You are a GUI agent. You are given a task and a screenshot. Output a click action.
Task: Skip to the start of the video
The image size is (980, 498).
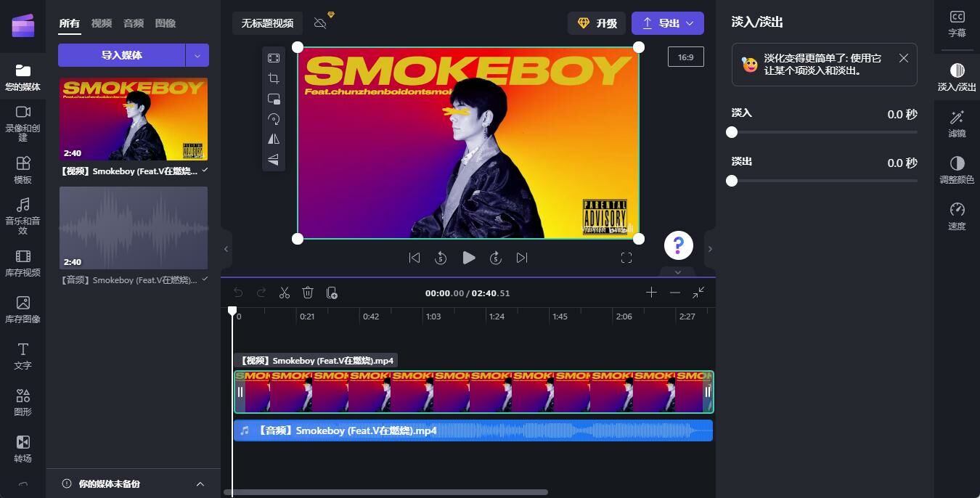point(415,258)
